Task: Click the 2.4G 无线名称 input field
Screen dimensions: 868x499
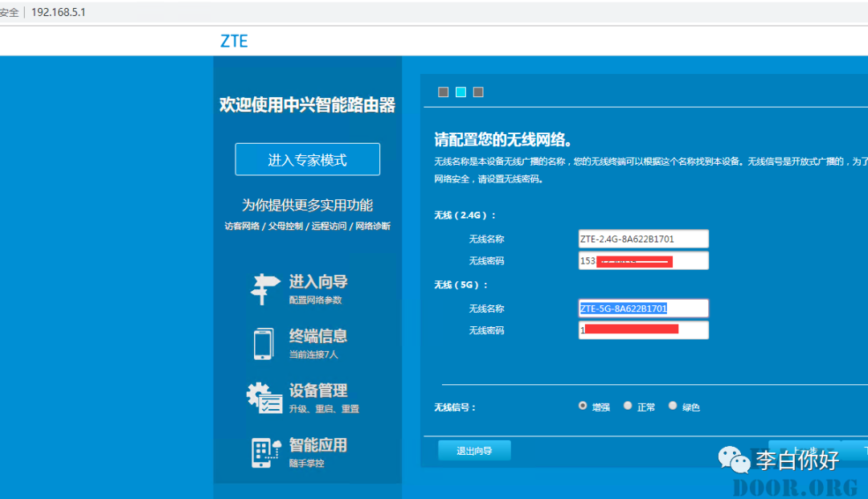Action: click(643, 239)
